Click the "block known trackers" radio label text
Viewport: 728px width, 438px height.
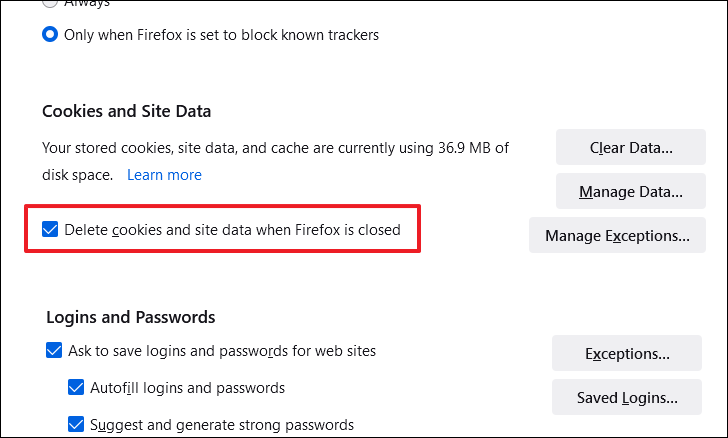[222, 34]
